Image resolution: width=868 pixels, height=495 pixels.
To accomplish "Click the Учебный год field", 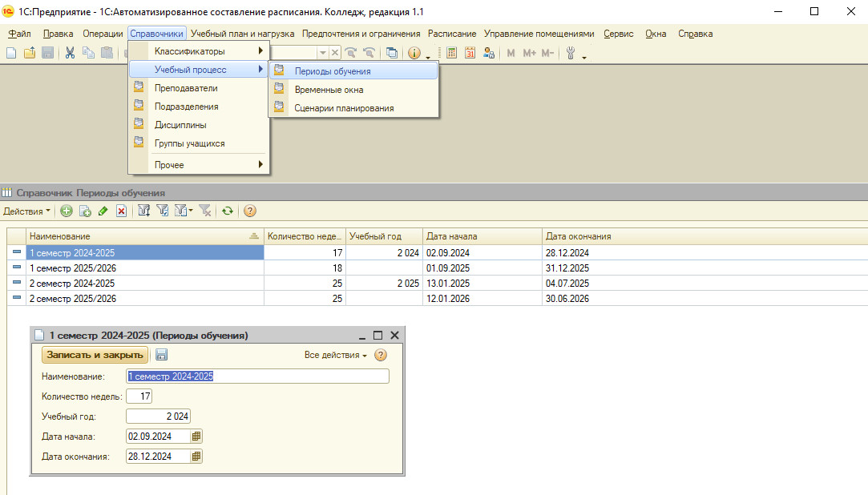I will coord(159,416).
